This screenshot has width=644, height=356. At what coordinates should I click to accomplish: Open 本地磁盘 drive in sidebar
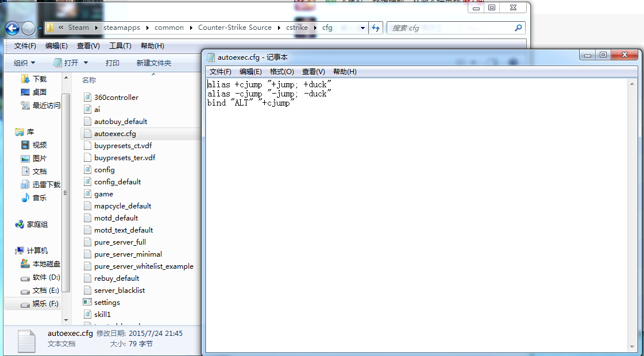[x=45, y=264]
